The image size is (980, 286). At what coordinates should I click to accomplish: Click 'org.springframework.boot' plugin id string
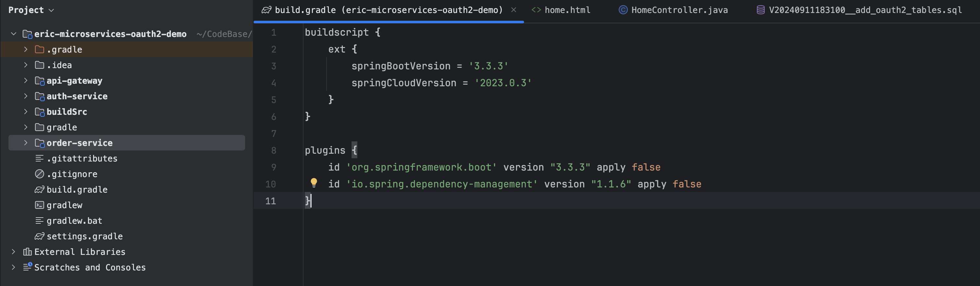point(421,167)
